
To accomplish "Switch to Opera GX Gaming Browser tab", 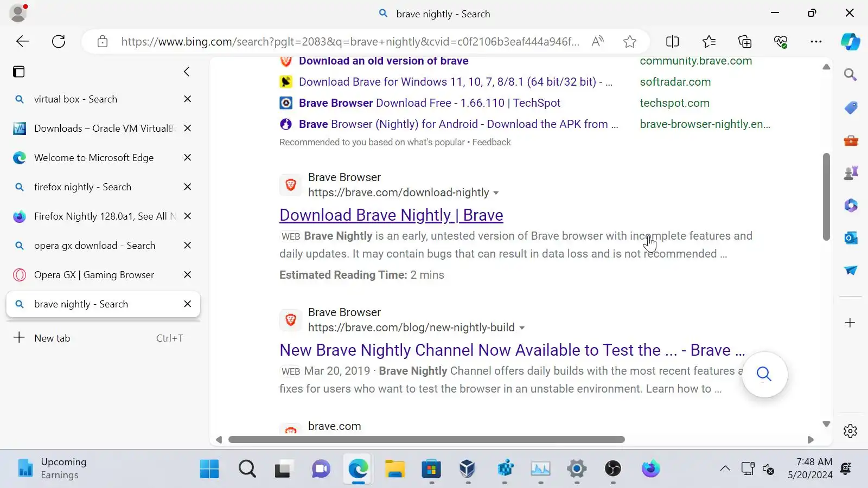I will click(x=103, y=275).
